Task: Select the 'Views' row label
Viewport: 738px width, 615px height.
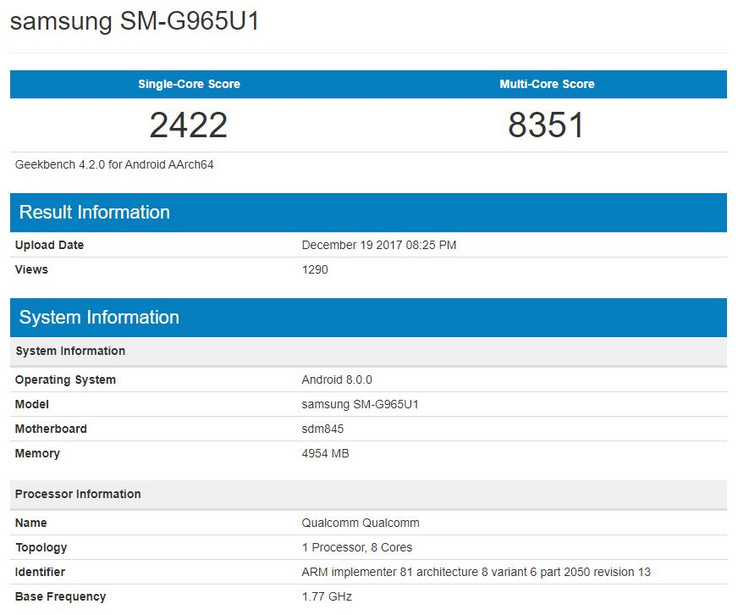Action: pos(32,270)
